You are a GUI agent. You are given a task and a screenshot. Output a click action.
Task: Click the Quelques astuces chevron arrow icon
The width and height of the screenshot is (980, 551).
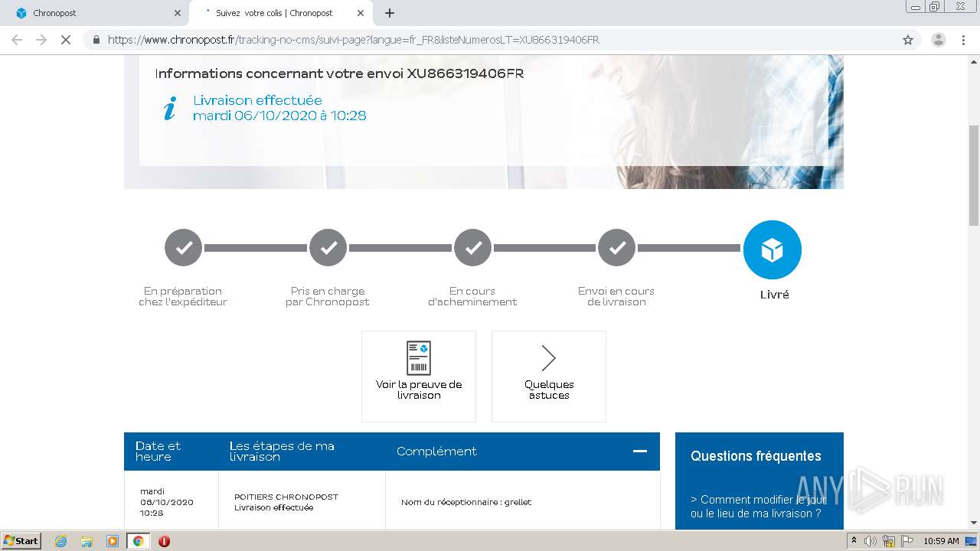[x=548, y=357]
